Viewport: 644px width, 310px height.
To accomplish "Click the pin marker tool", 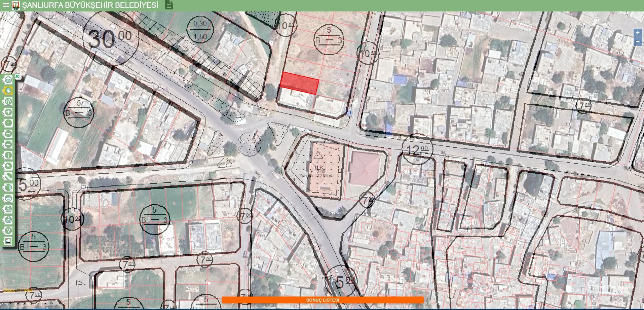I will click(x=8, y=166).
